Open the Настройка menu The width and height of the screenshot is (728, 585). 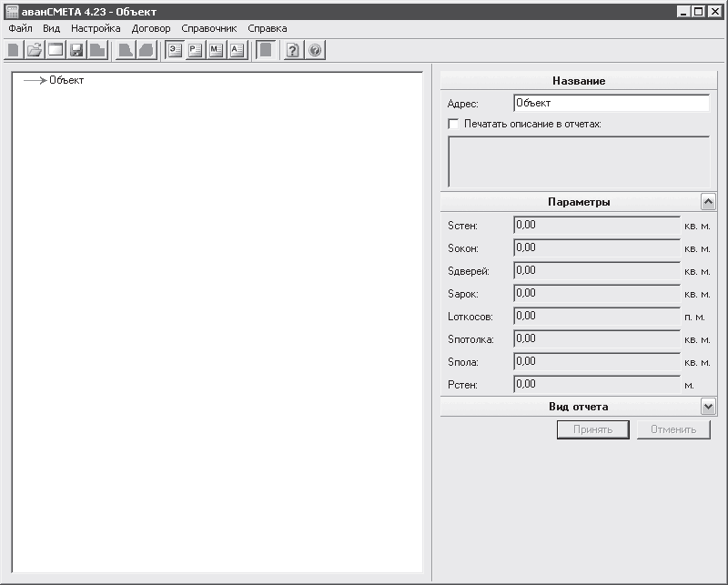click(96, 28)
